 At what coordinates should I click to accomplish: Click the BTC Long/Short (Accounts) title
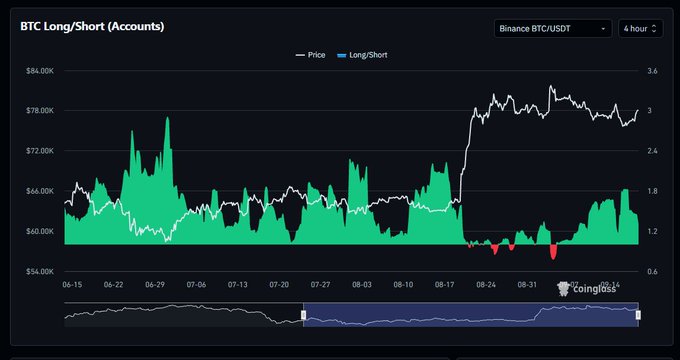tap(92, 26)
